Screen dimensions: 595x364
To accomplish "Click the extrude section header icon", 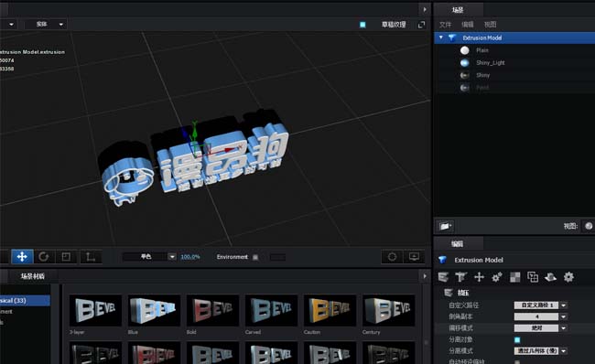I will tap(449, 293).
